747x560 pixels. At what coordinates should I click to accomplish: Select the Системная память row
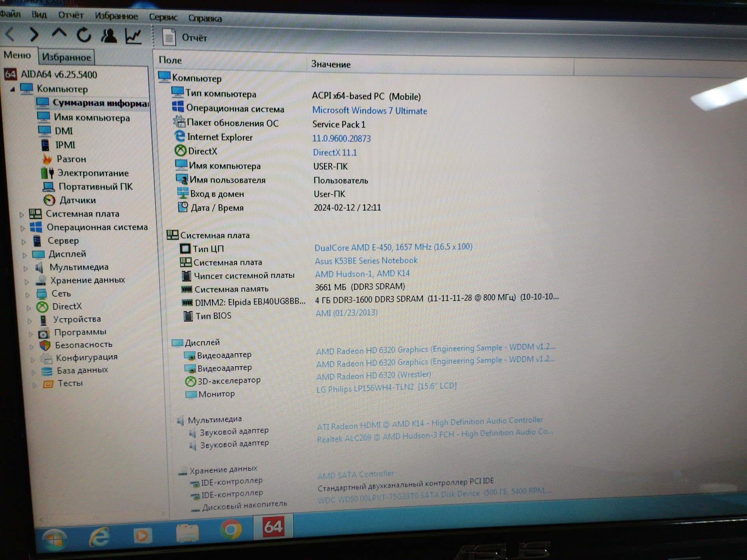pos(294,288)
